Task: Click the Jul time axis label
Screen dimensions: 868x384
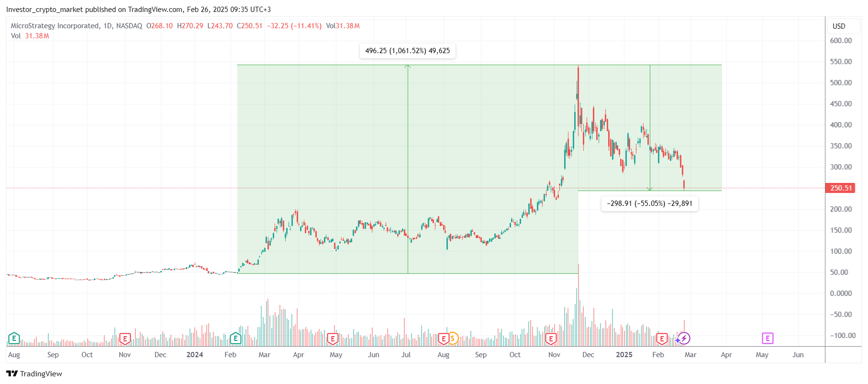Action: 406,355
